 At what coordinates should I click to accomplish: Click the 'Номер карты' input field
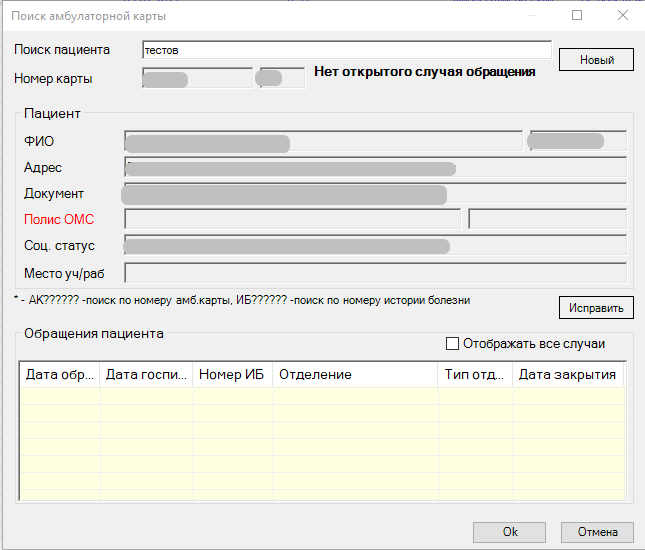coord(197,78)
